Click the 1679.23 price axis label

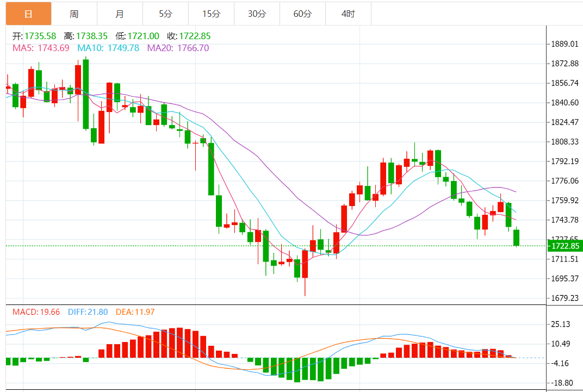point(565,298)
